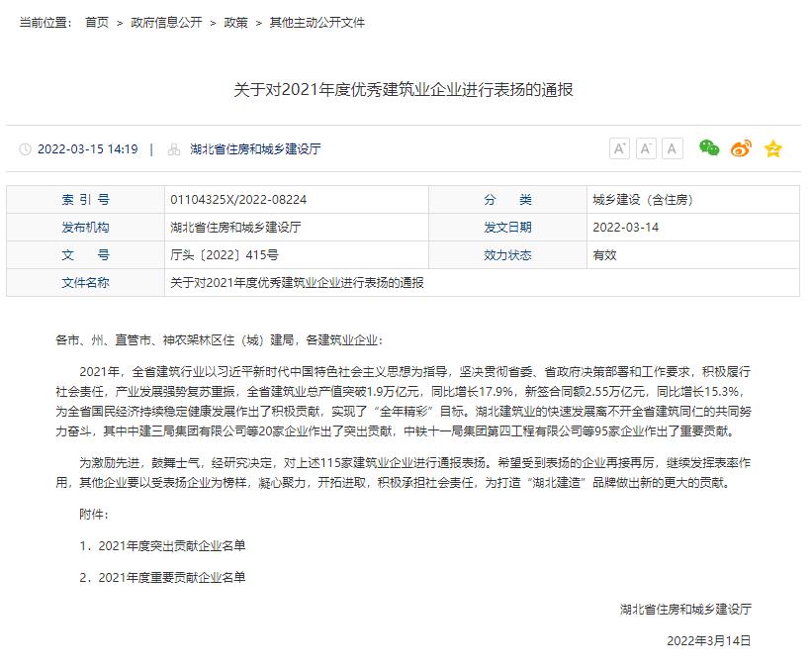Click 城乡建设（含住房） category value
Screen dimensions: 812x667
[x=642, y=199]
